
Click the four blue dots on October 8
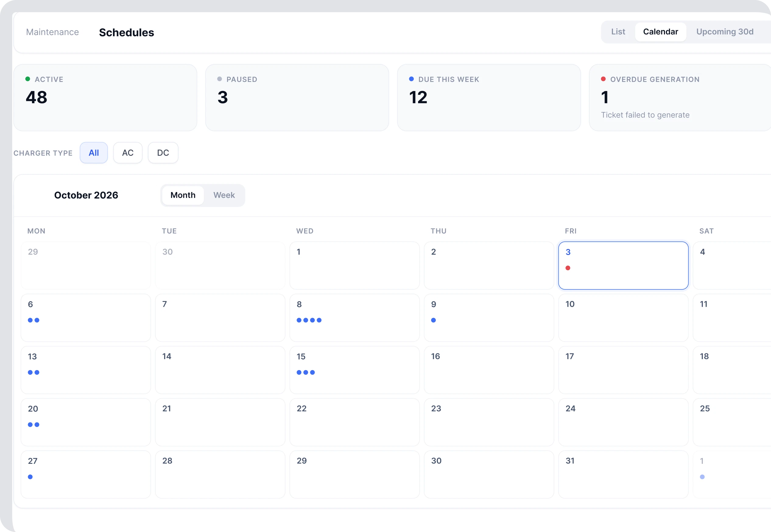309,320
